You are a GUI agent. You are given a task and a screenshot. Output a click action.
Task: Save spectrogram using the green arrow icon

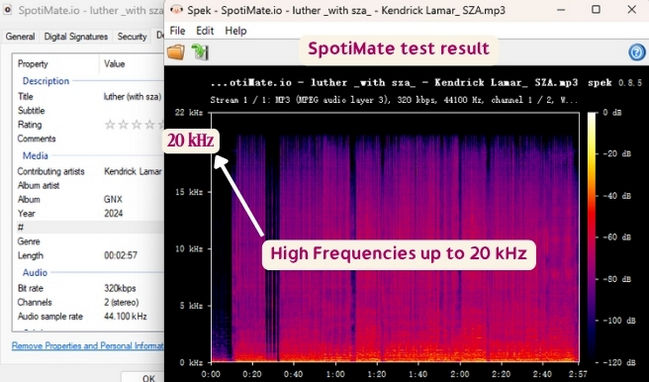pyautogui.click(x=200, y=52)
